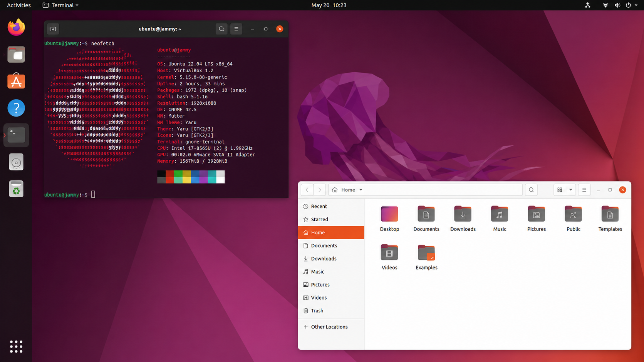Screen dimensions: 644x362
Task: Click the terminal prompt cursor
Action: 93,195
